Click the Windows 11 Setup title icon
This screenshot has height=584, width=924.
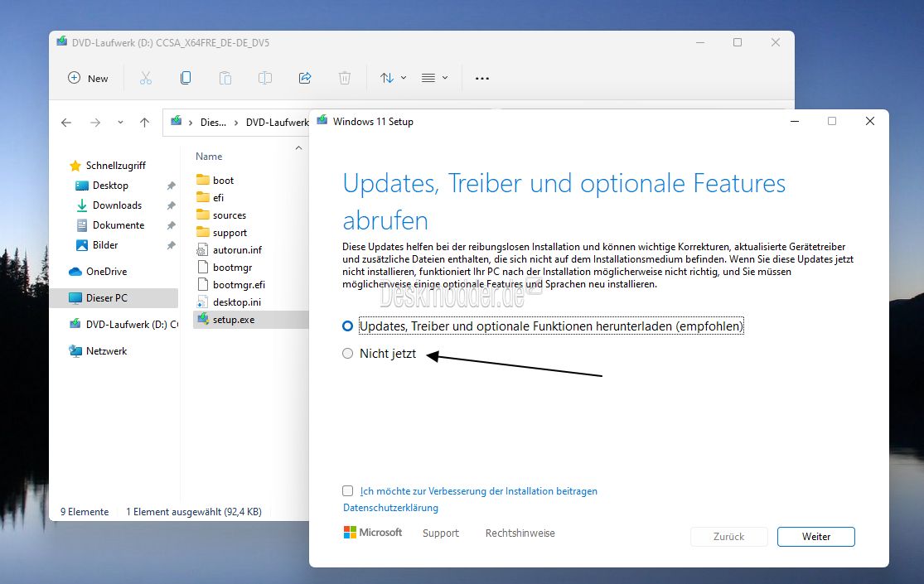322,121
